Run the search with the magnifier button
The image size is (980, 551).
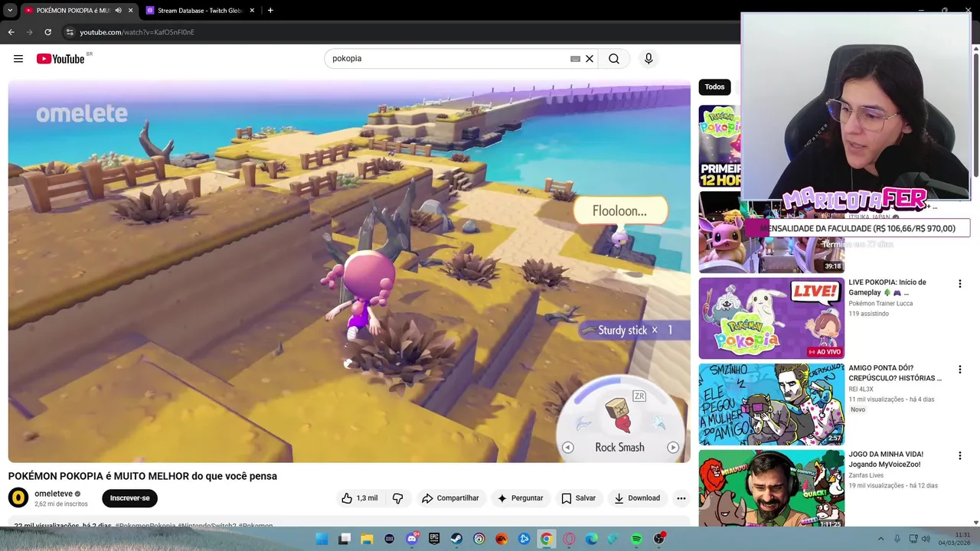[x=614, y=59]
